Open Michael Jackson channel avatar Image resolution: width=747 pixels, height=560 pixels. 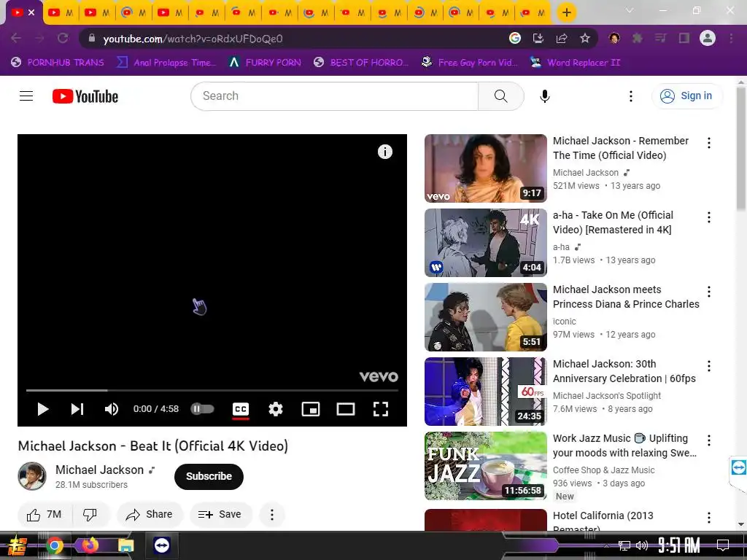32,476
